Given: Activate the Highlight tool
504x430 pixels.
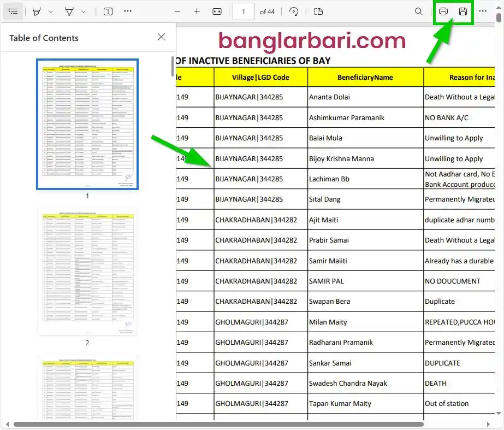Looking at the screenshot, I should (x=35, y=11).
